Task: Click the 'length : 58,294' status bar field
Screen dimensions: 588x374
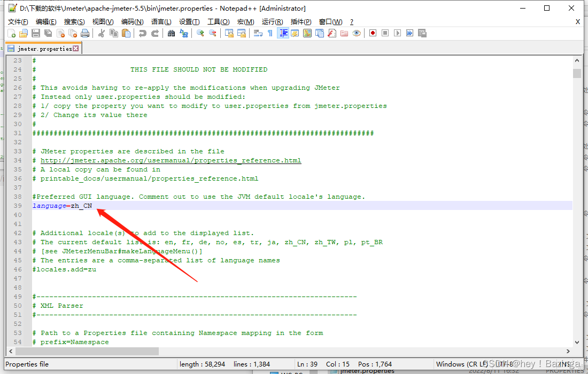Action: pyautogui.click(x=202, y=364)
